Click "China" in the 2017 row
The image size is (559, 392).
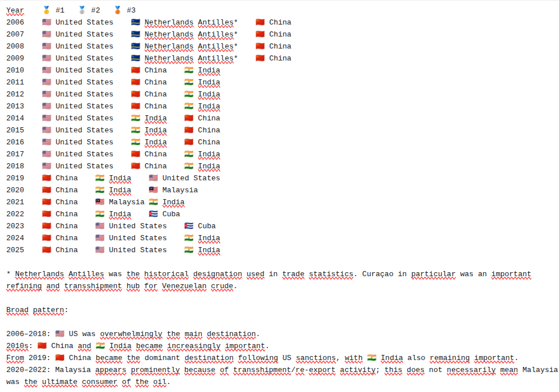pos(155,154)
